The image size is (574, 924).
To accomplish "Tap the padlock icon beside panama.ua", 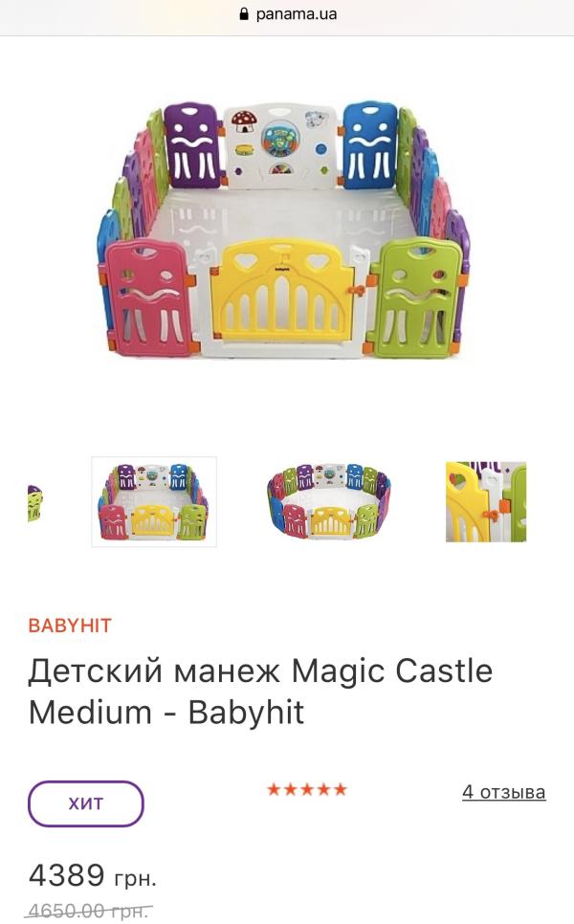I will click(x=244, y=14).
